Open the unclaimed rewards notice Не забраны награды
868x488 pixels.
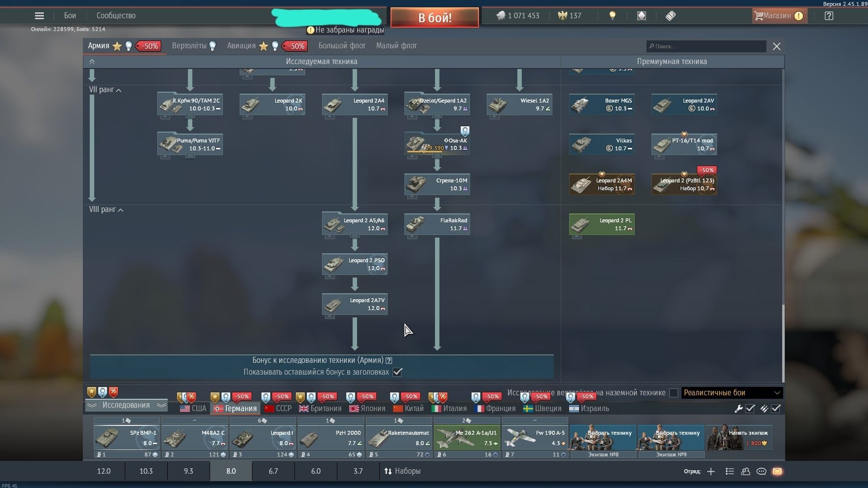tap(345, 30)
